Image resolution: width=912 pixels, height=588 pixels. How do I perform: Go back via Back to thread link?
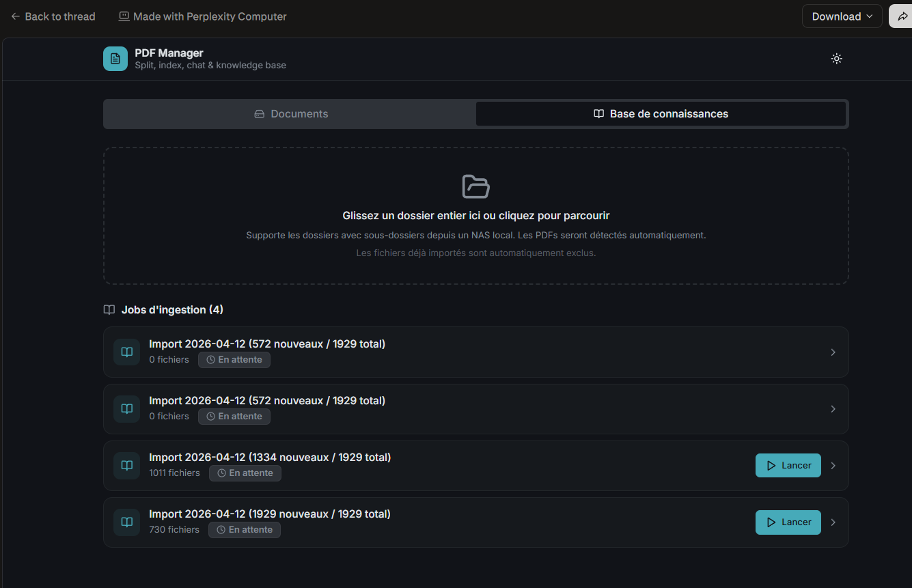[53, 16]
